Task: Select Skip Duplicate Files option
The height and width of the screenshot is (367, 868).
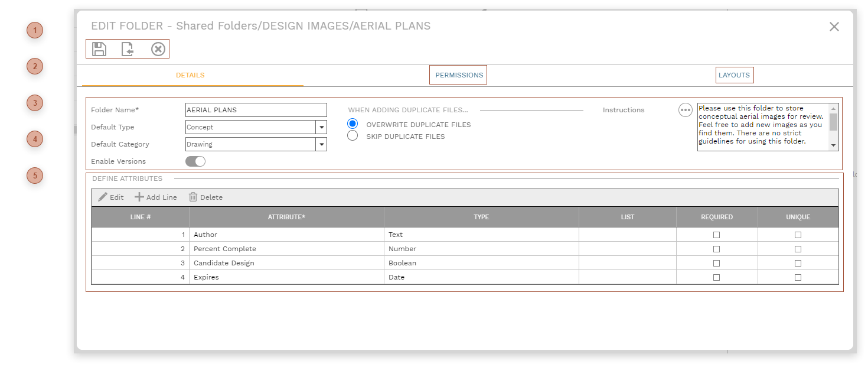Action: 353,135
